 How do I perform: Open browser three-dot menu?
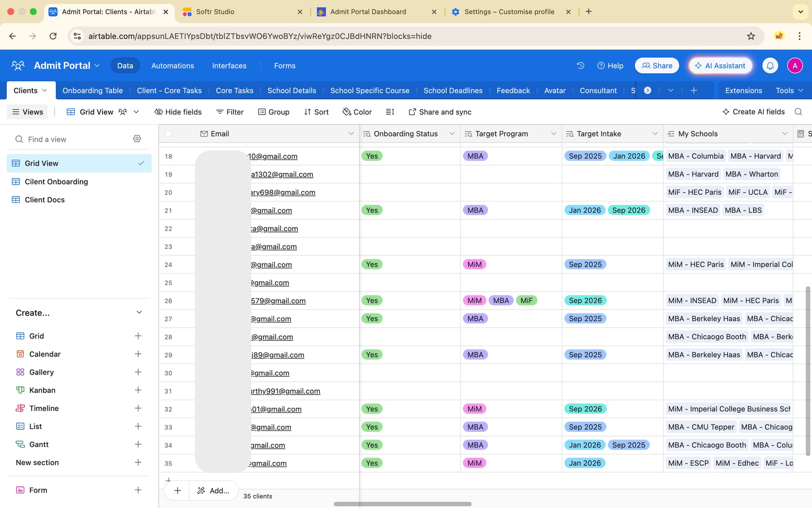[x=799, y=36]
